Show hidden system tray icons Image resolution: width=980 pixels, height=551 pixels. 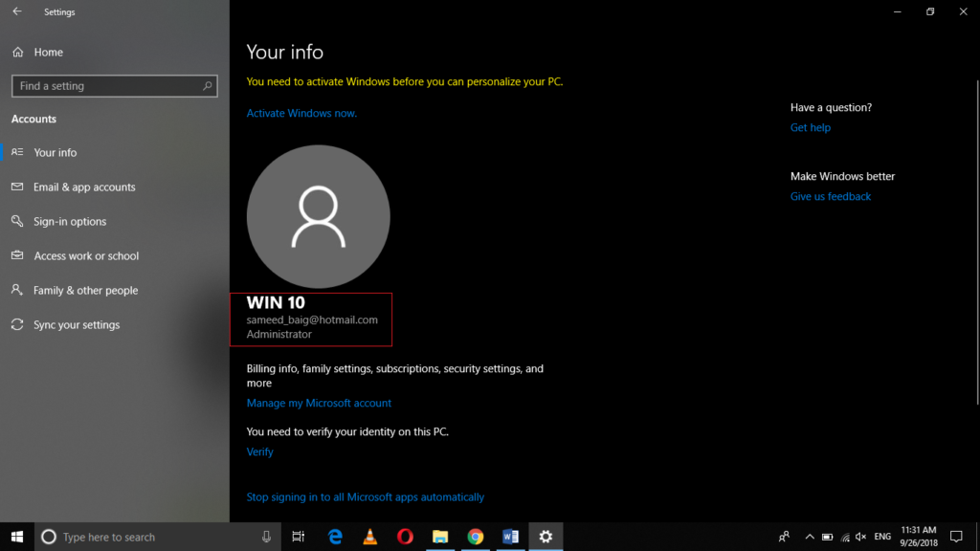[810, 537]
